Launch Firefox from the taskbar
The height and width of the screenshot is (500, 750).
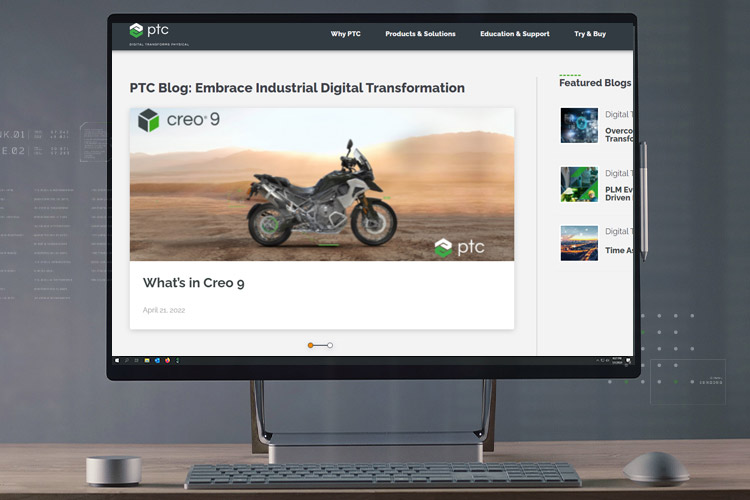point(167,360)
